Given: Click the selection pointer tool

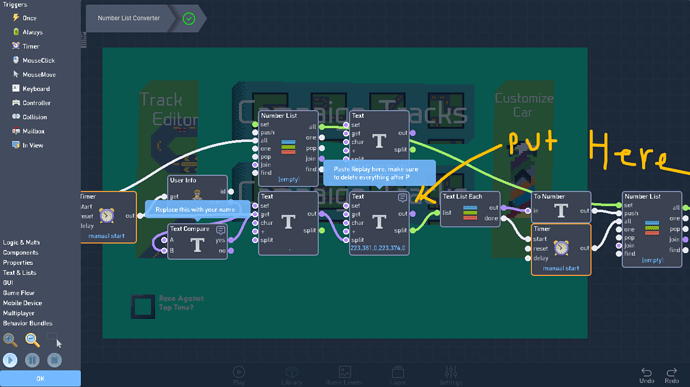Looking at the screenshot, I should pyautogui.click(x=55, y=340).
